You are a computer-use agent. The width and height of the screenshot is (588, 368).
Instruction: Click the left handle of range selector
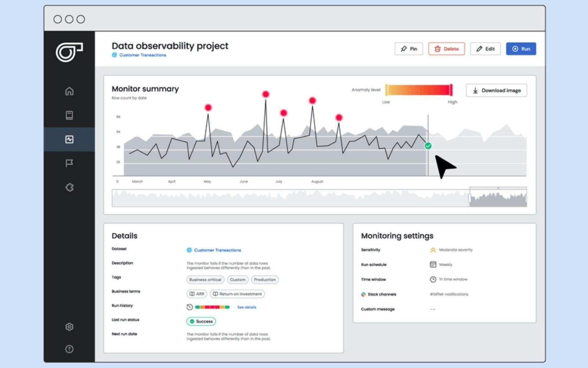470,198
